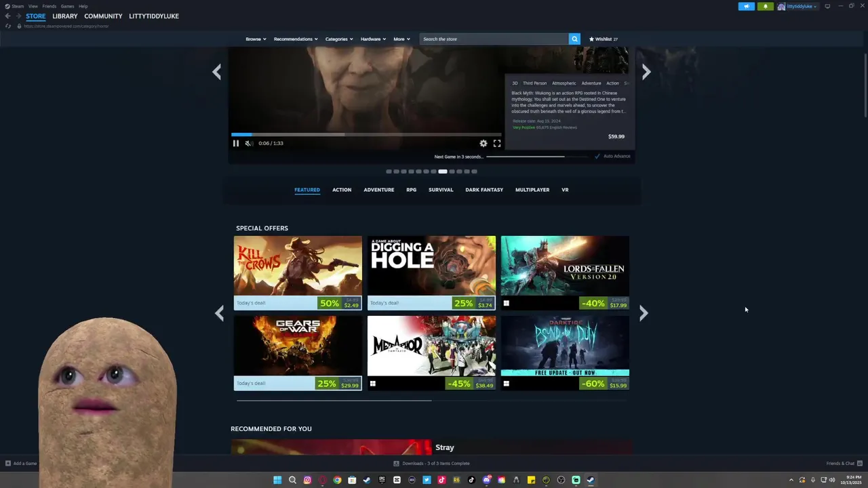Open Discord from the taskbar
Screen dimensions: 868x488
point(486,480)
